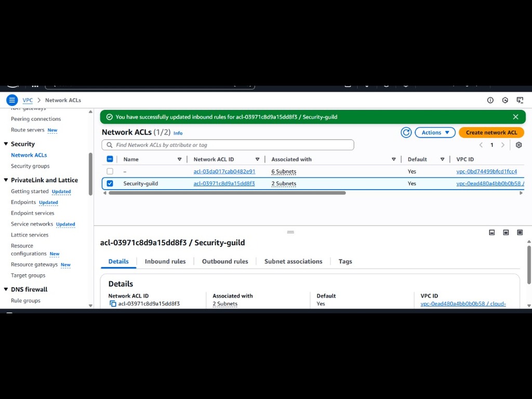532x399 pixels.
Task: Collapse details pane using first layout icon
Action: 492,232
